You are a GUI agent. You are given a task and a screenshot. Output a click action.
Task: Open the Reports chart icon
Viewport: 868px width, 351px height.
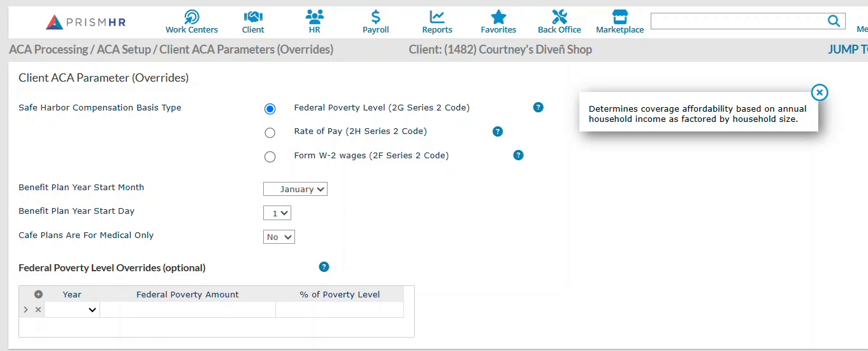[437, 17]
